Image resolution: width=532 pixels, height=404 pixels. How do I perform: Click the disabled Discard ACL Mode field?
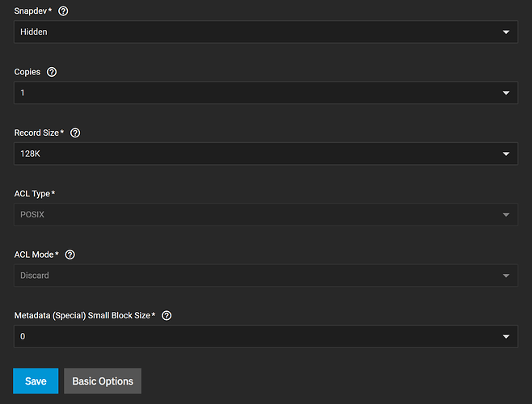coord(266,276)
